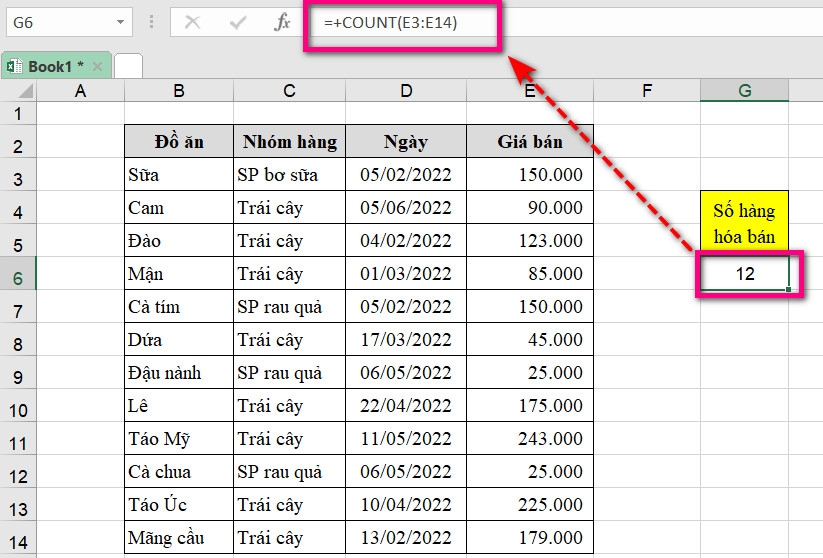
Task: Select the cell containing 'Dứa'
Action: [x=179, y=340]
